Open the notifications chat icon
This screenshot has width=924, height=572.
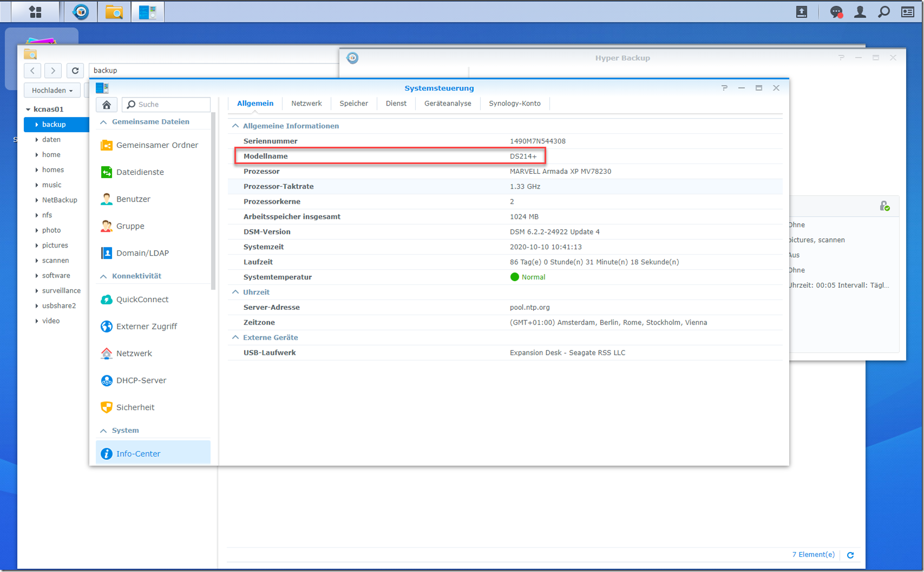click(x=836, y=12)
